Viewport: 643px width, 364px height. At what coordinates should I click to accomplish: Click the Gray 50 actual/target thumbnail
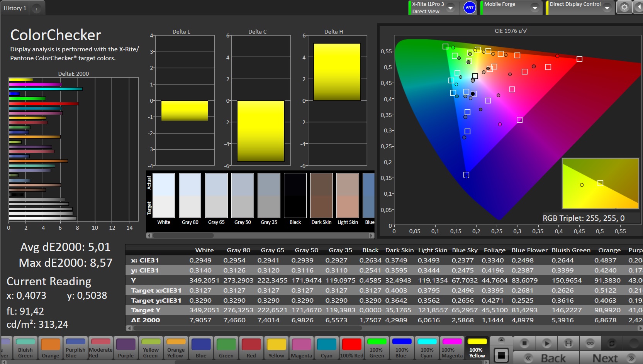[243, 196]
